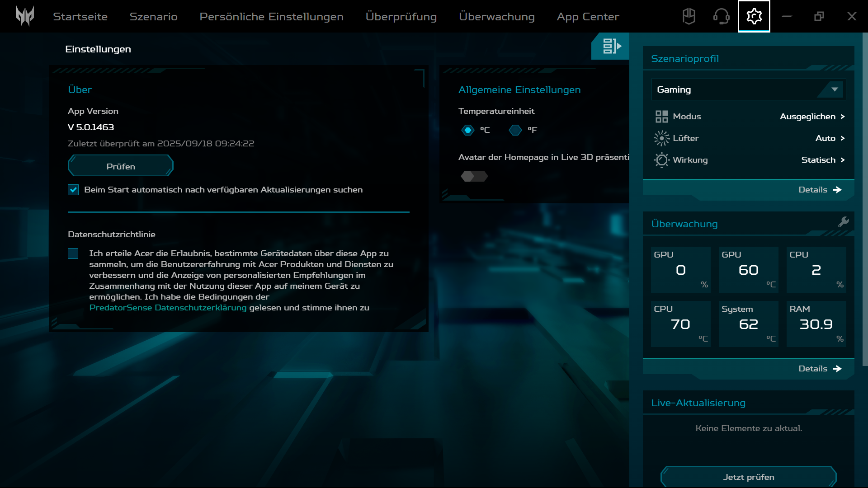Open the PredatorSense Datenschutzerklärung link
This screenshot has height=488, width=868.
click(168, 308)
